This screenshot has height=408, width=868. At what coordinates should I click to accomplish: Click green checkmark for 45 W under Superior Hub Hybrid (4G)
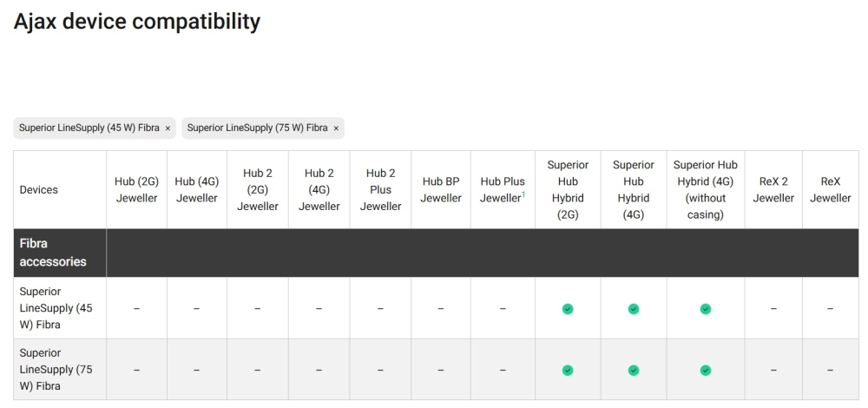(x=634, y=309)
